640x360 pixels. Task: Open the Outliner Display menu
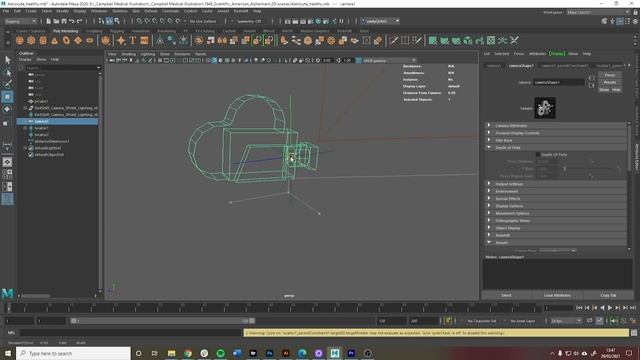click(25, 60)
